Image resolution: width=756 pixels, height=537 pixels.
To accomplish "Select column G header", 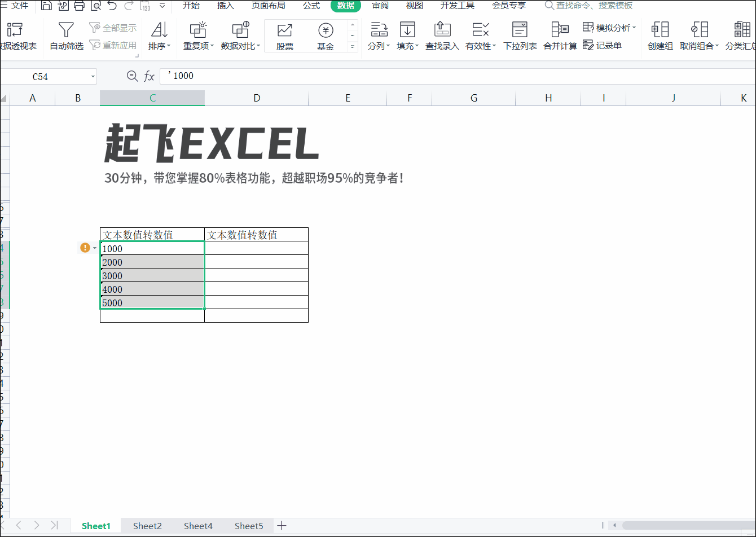I will pos(474,98).
